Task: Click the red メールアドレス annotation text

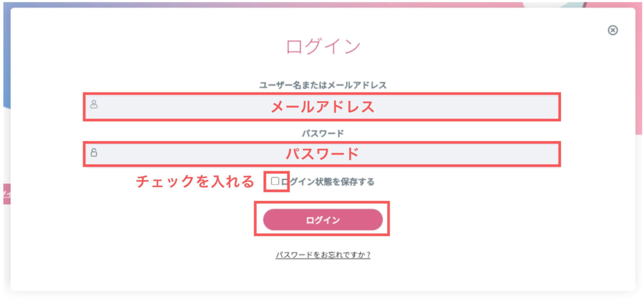Action: point(323,107)
